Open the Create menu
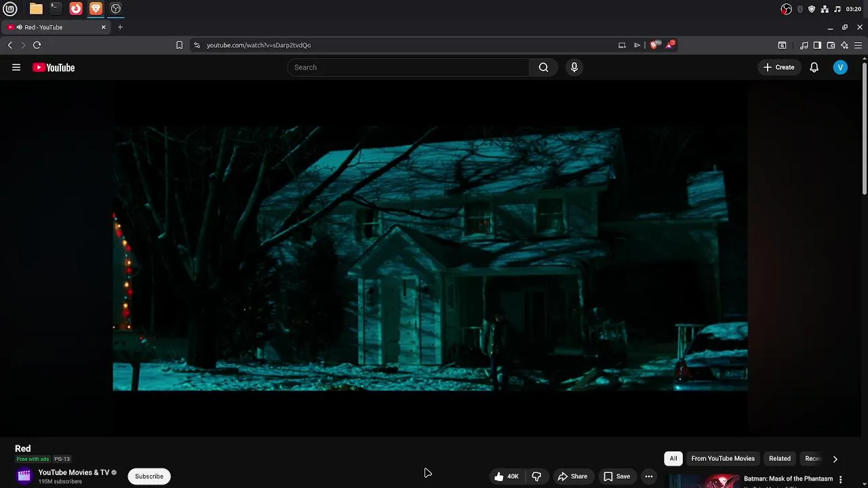The height and width of the screenshot is (488, 868). tap(778, 67)
